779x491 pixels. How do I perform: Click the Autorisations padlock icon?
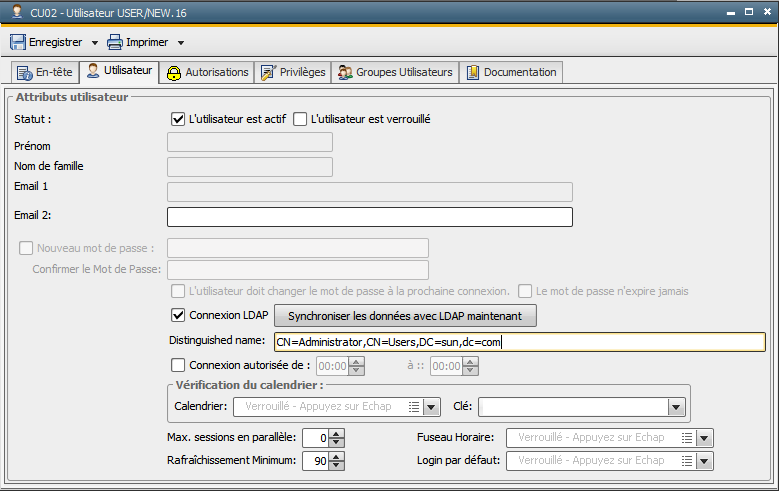(174, 72)
